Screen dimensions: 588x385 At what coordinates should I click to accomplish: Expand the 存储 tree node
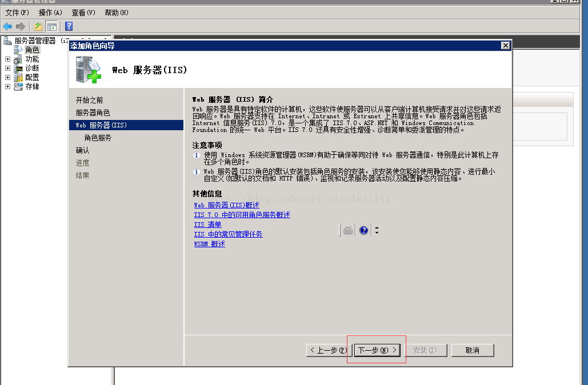click(7, 86)
